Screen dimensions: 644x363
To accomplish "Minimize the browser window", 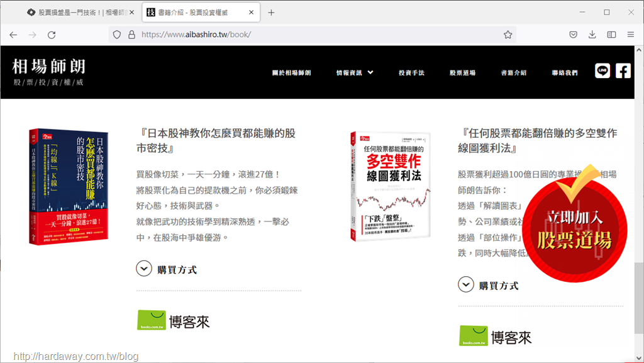I will 582,13.
